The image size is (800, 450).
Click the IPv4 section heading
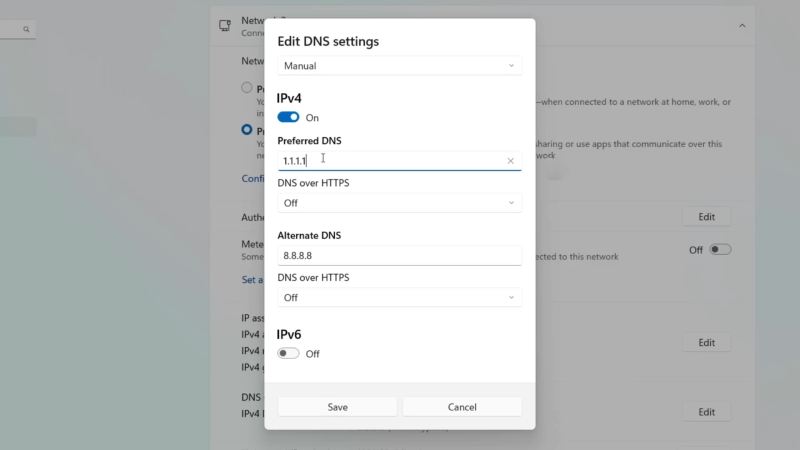click(289, 98)
